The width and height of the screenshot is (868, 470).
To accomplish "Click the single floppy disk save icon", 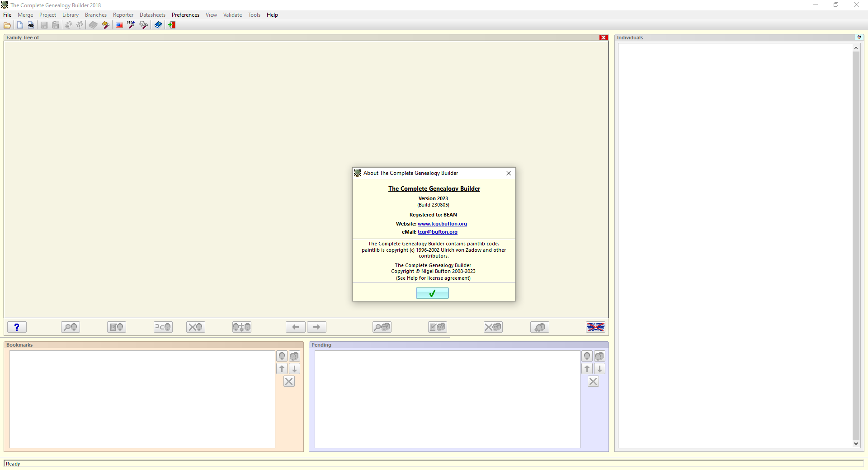I will 44,25.
